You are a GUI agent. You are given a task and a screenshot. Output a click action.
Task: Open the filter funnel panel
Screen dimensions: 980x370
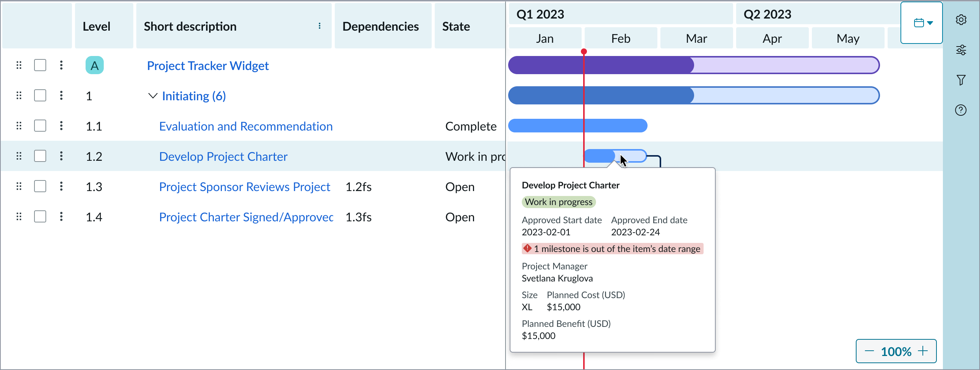[x=962, y=80]
